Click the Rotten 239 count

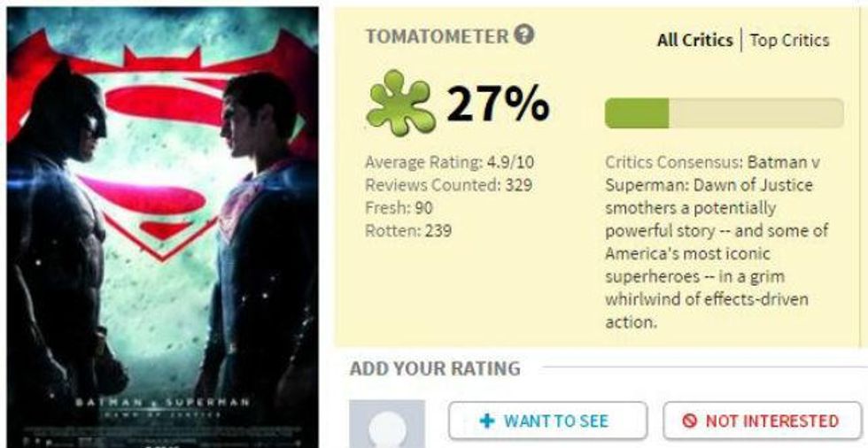point(408,229)
